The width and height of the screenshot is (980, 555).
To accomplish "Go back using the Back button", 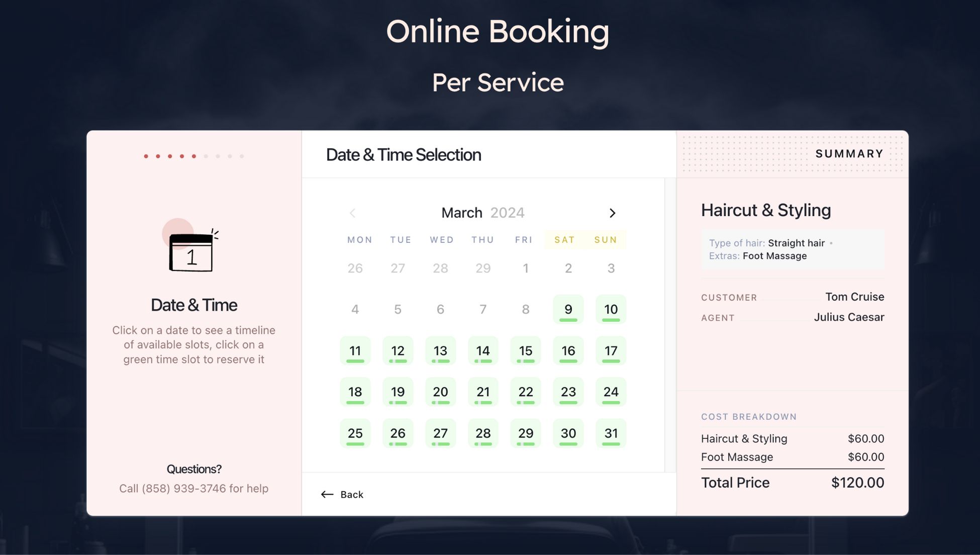I will point(342,495).
